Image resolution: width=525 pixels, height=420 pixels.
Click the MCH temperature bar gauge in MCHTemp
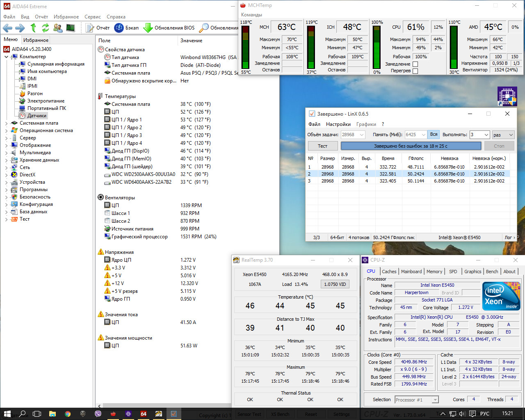click(246, 47)
